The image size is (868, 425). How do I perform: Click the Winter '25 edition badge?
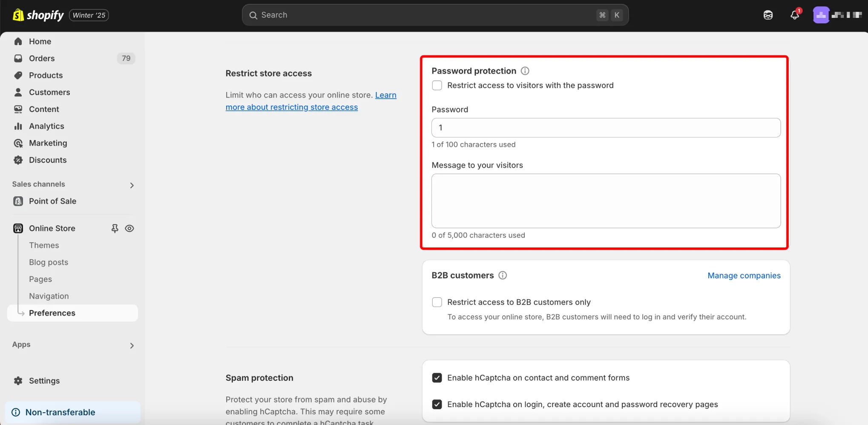[89, 15]
